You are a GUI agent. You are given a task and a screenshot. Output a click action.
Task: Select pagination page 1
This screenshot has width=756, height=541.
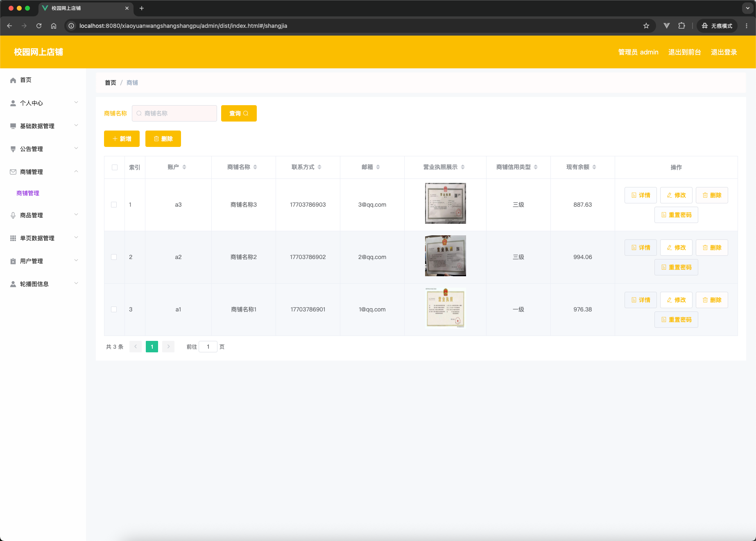152,347
